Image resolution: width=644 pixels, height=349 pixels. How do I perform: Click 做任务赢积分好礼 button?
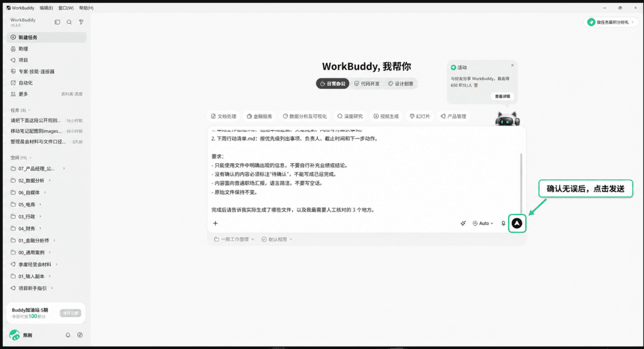(x=611, y=22)
